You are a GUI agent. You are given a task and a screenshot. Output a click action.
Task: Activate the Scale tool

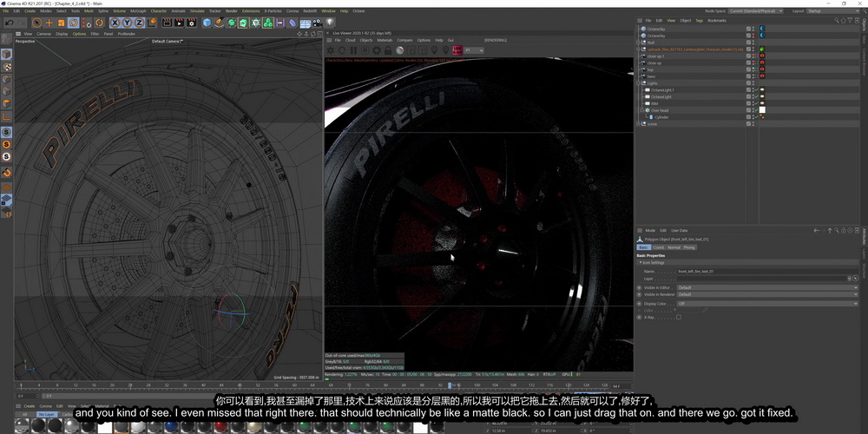pos(61,23)
